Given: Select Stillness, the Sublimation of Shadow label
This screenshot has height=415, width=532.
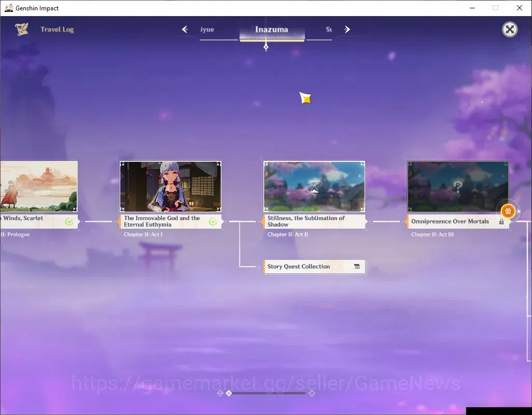Looking at the screenshot, I should pos(314,221).
